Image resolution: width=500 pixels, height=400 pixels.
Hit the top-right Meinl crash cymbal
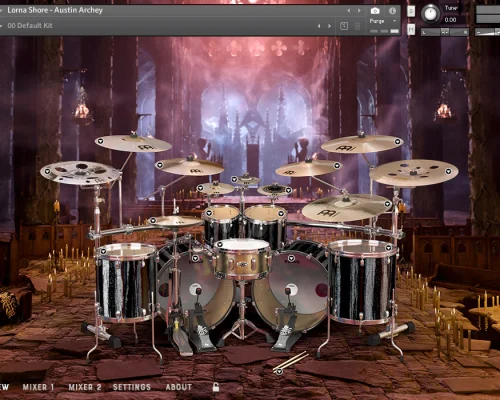(363, 144)
